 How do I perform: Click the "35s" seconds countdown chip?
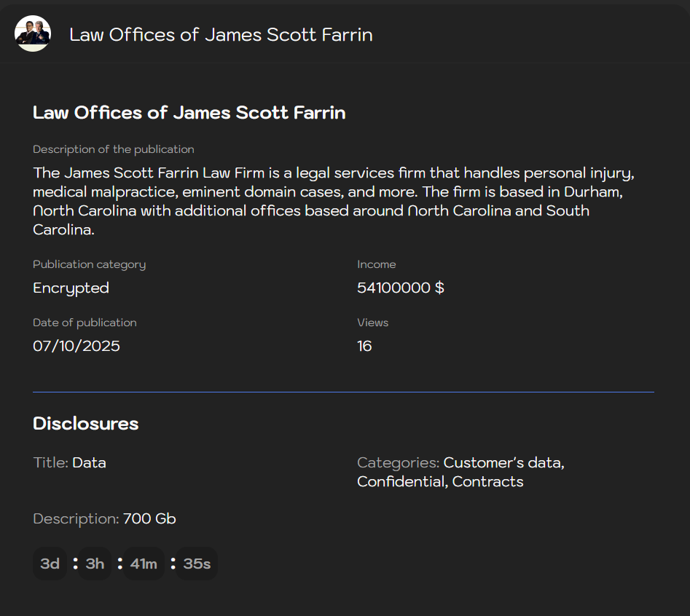tap(196, 563)
